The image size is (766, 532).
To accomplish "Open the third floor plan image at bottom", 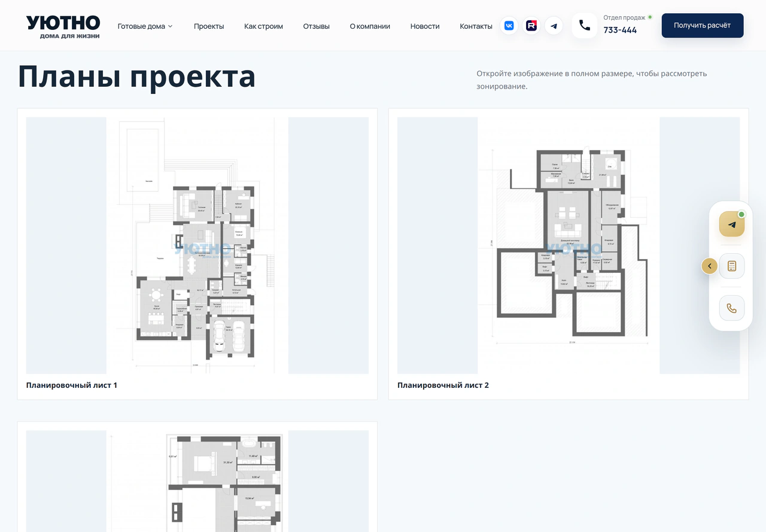I will [x=197, y=481].
